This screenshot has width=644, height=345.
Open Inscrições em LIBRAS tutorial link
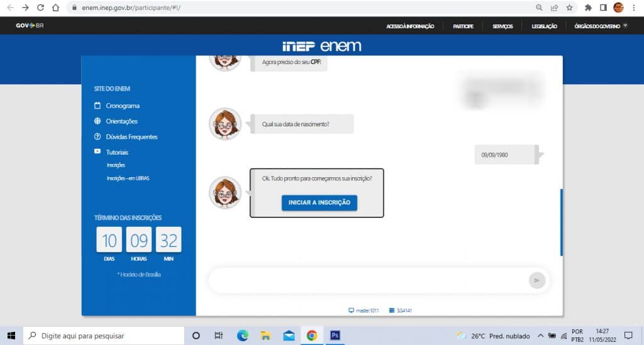(128, 178)
